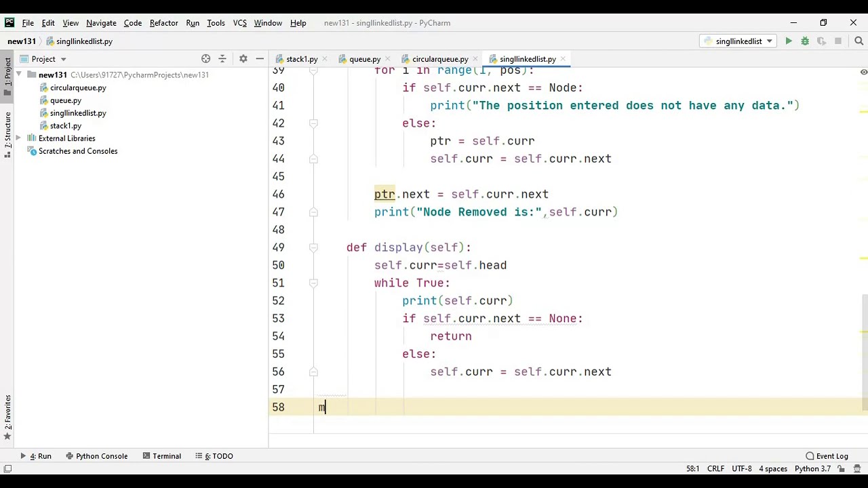Open the 2: Favorites side tool tab
The image size is (868, 488).
click(7, 417)
